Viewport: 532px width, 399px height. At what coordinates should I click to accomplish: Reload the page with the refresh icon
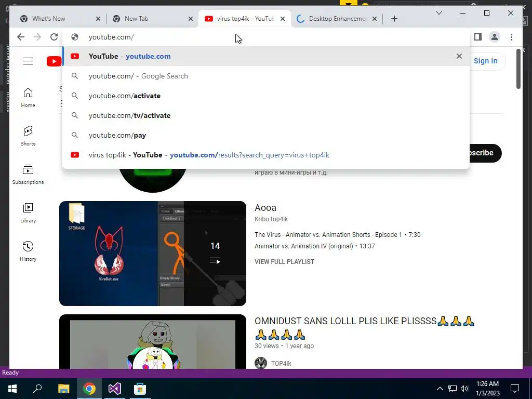point(54,37)
